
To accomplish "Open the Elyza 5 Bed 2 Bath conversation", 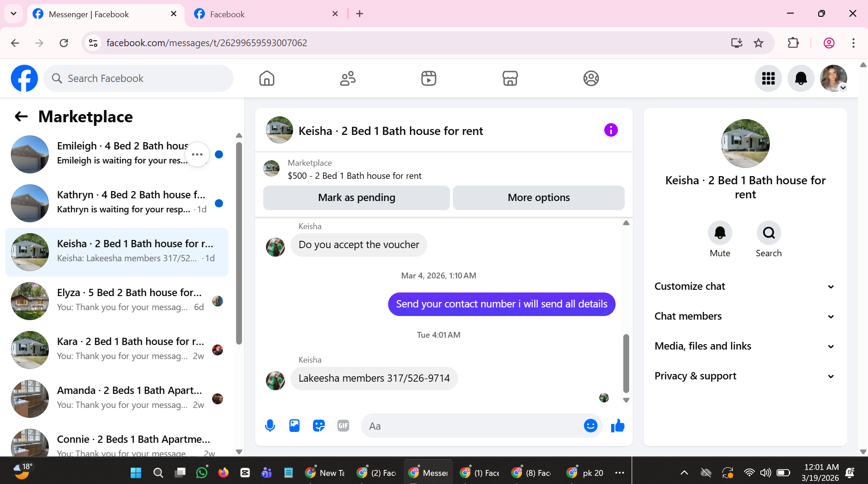I will click(117, 301).
